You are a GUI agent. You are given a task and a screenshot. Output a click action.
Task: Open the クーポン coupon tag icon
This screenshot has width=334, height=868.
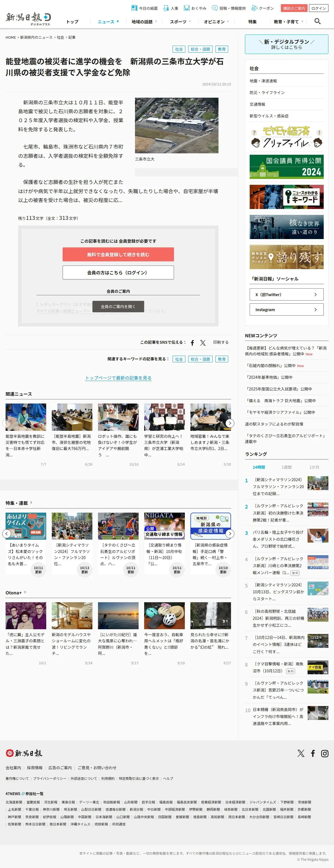click(254, 8)
